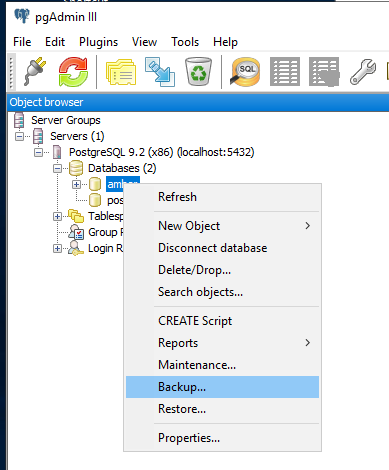Image resolution: width=389 pixels, height=470 pixels.
Task: Select the Server Groups tree label
Action: (66, 120)
